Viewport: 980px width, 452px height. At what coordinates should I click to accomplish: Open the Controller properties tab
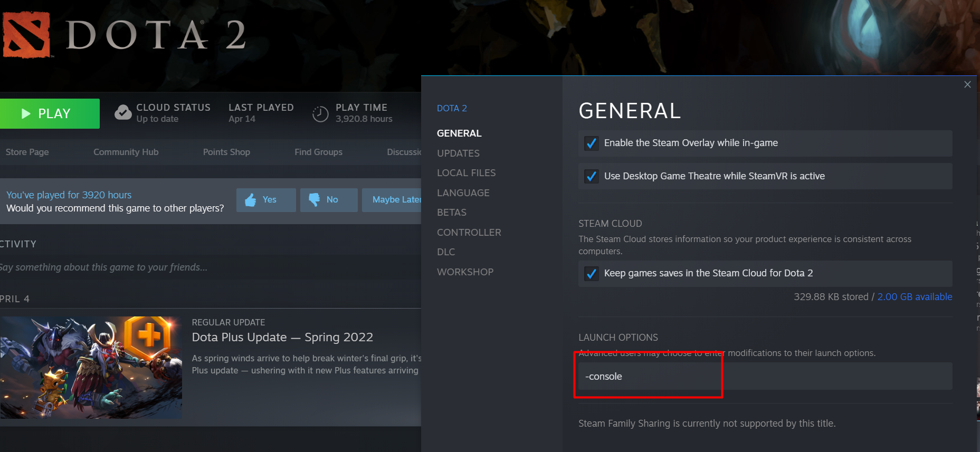(x=469, y=233)
